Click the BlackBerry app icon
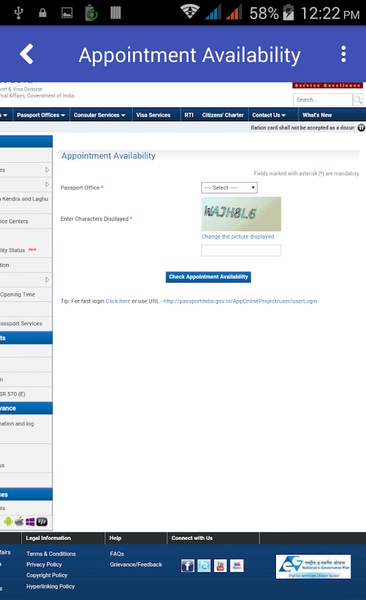The image size is (366, 600). (42, 522)
